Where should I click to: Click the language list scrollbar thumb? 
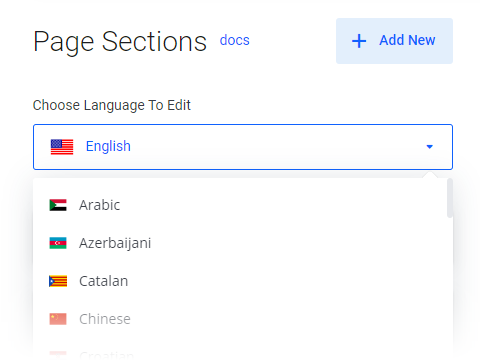pyautogui.click(x=450, y=198)
